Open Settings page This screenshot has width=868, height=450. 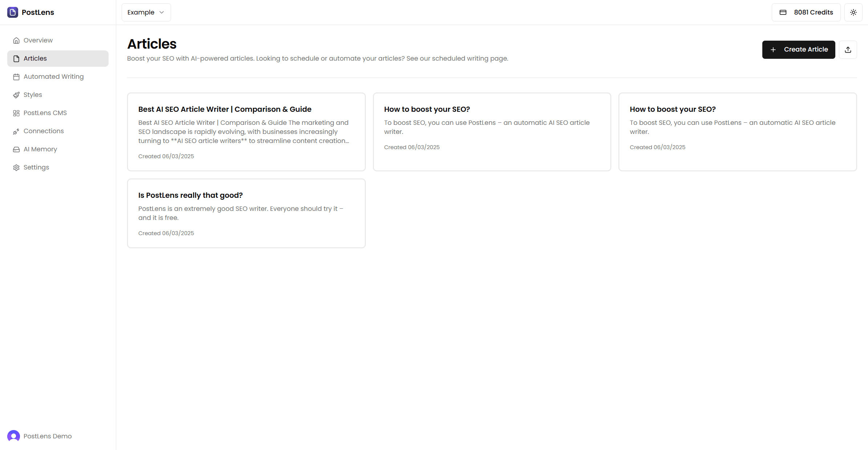58,167
